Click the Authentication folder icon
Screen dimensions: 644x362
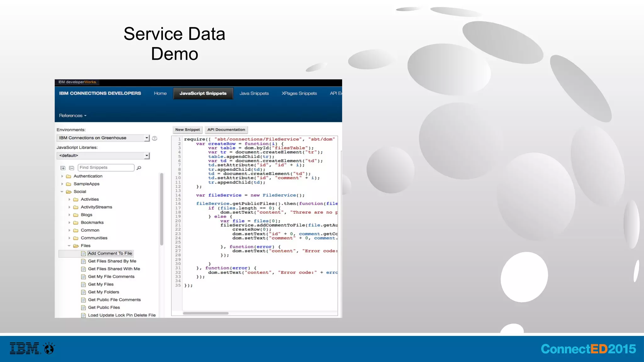pyautogui.click(x=69, y=176)
